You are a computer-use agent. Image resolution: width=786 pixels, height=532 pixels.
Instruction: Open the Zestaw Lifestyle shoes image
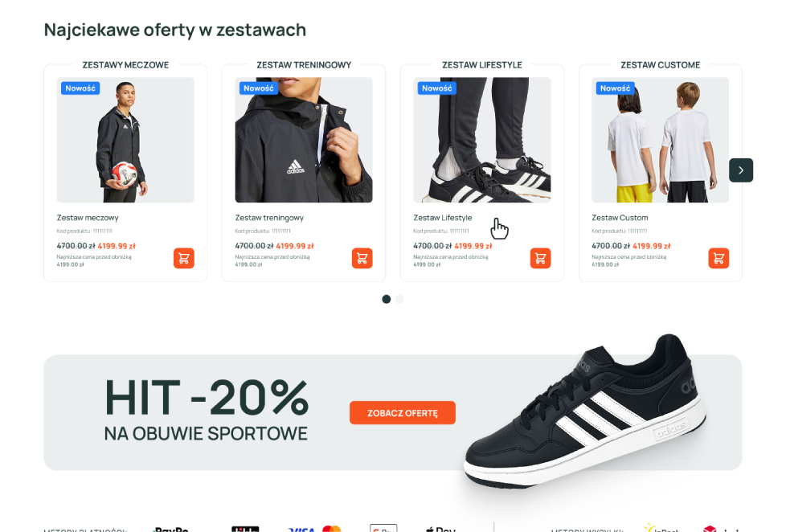(482, 140)
